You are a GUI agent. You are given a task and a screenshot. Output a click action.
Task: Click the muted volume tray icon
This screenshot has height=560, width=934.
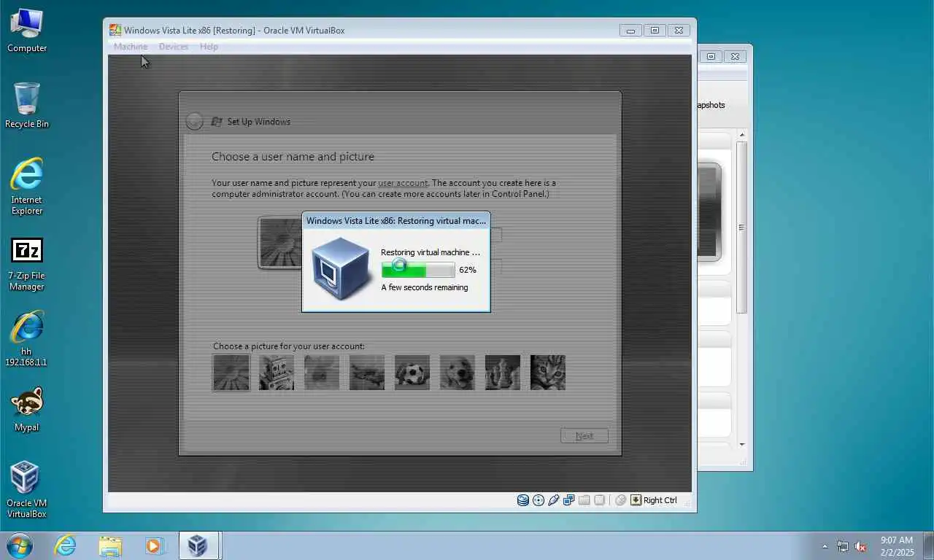(860, 546)
